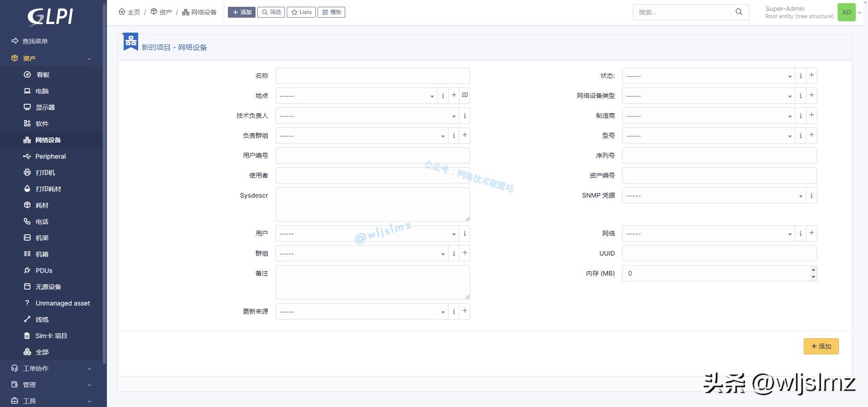
Task: Click the info icon next to 技术负责人
Action: [x=464, y=116]
